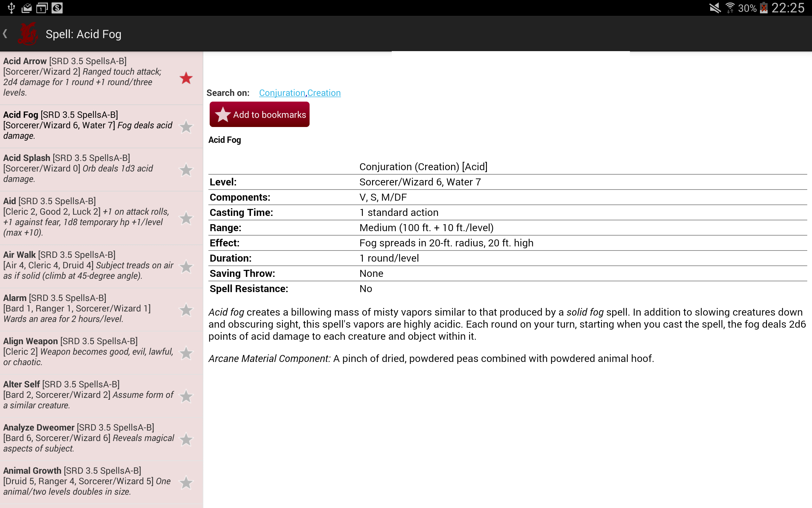Toggle the Alarm spell star

tap(186, 310)
